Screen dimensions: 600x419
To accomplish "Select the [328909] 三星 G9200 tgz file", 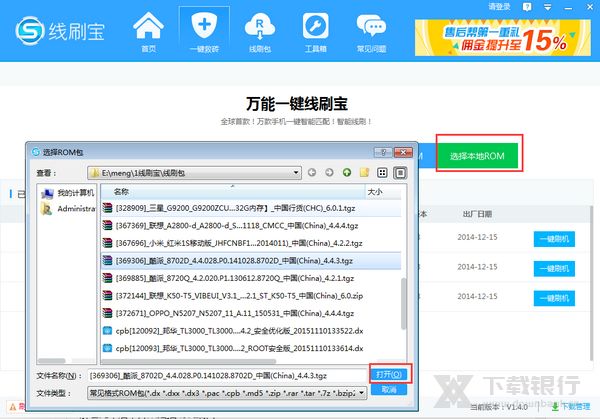I will (x=251, y=208).
